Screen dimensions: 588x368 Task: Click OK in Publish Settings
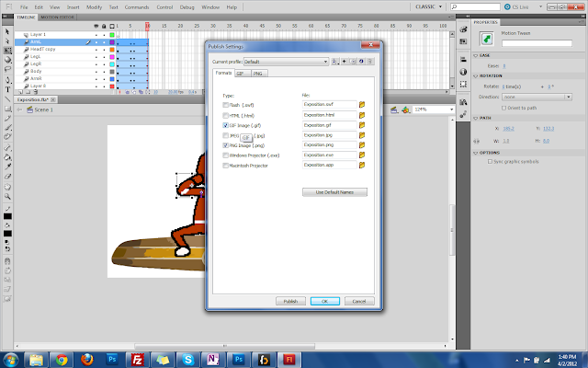pos(325,301)
